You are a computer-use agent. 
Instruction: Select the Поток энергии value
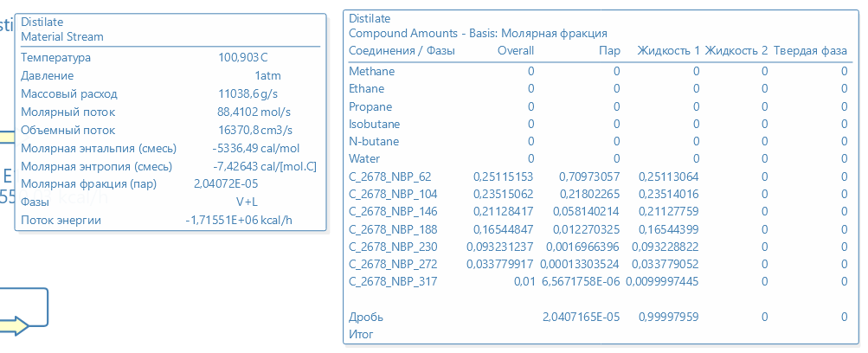coord(238,221)
